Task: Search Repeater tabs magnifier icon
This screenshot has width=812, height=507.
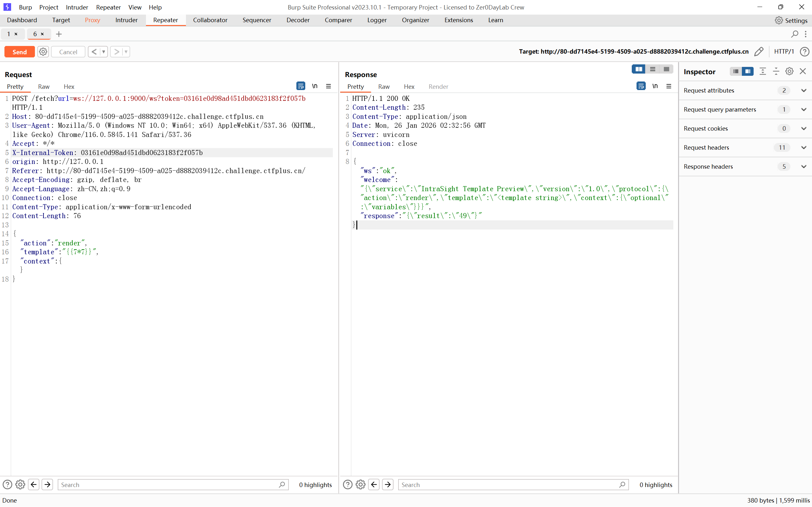Action: point(795,34)
